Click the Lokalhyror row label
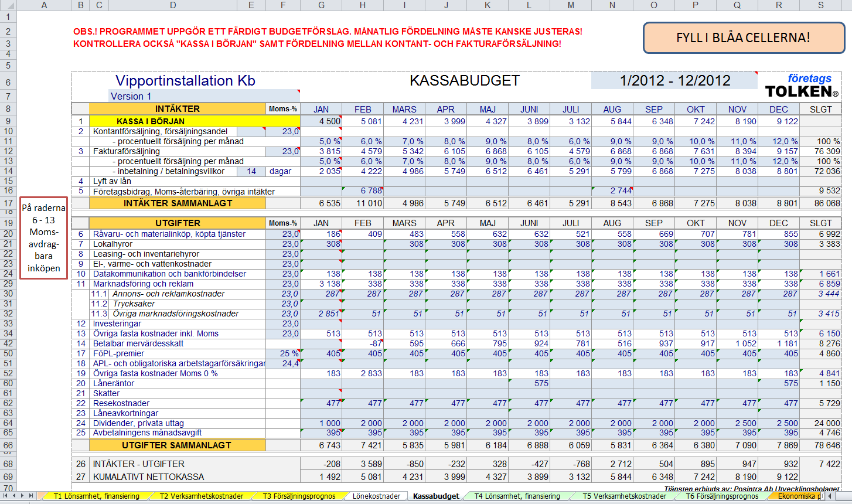 (x=113, y=244)
